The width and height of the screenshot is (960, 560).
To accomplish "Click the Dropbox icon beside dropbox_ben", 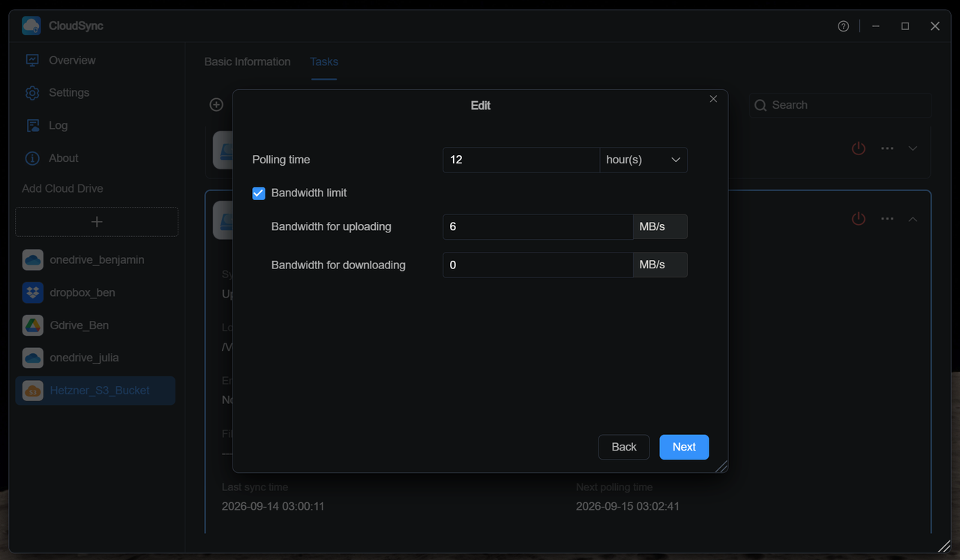I will coord(32,292).
